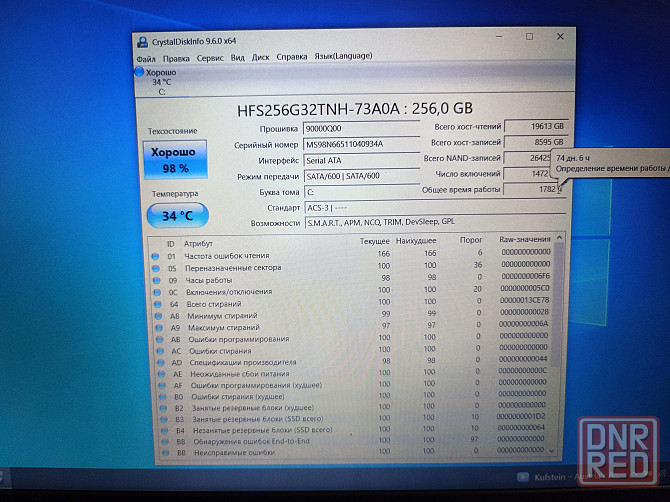Click the Raw-значения column header
This screenshot has width=670, height=502.
pyautogui.click(x=525, y=239)
